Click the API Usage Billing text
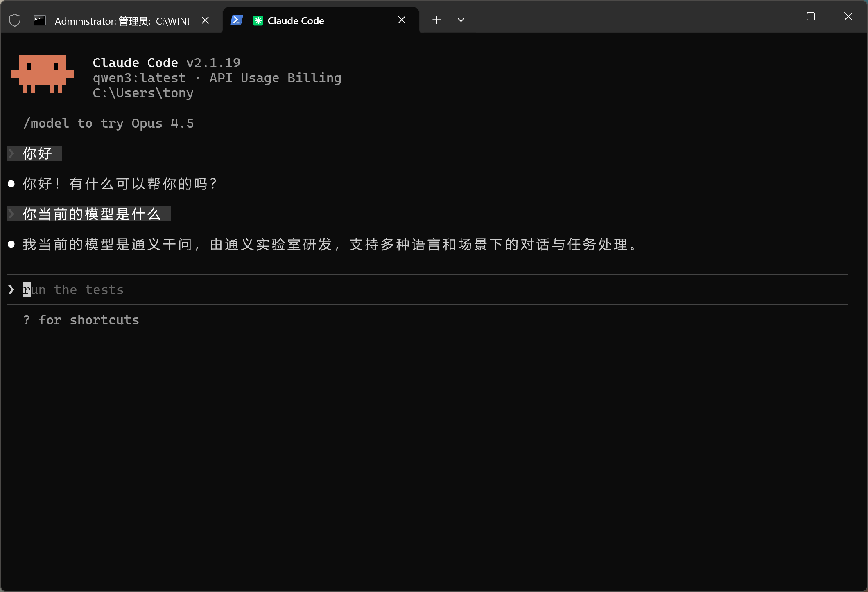The height and width of the screenshot is (592, 868). point(275,78)
